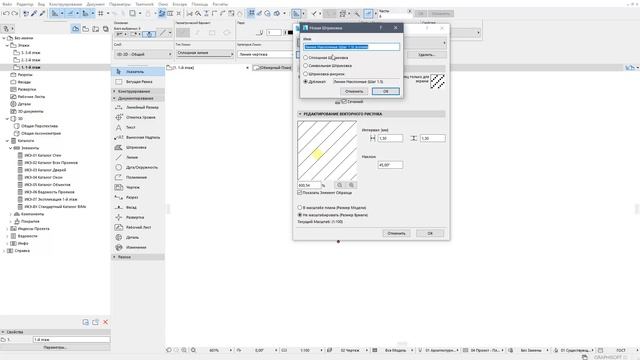
Task: Select the Чертеж drawing tool
Action: pos(138,187)
